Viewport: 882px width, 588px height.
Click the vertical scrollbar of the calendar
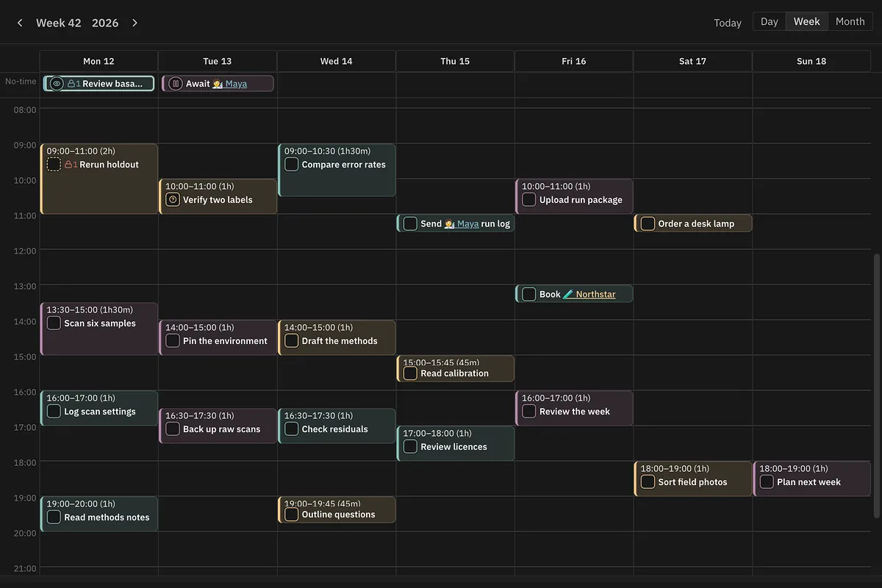click(x=875, y=384)
